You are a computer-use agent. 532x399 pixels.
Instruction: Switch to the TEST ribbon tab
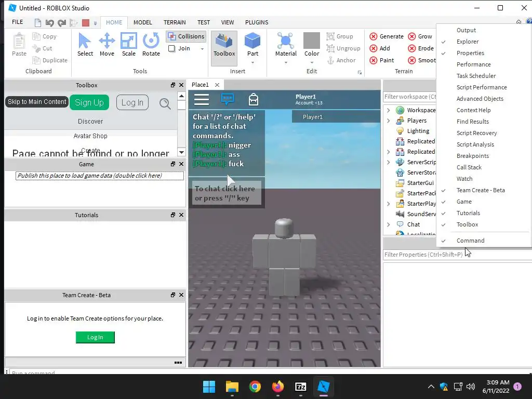[x=204, y=22]
